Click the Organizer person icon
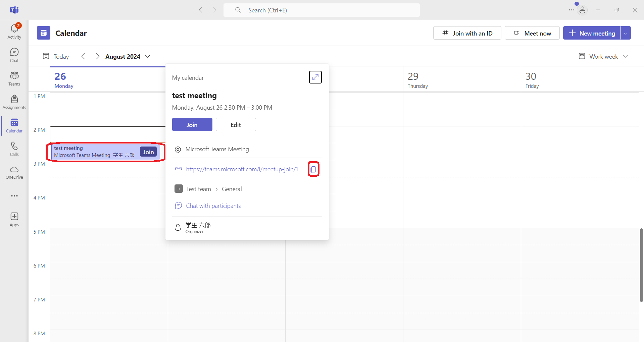644x342 pixels. pyautogui.click(x=178, y=228)
